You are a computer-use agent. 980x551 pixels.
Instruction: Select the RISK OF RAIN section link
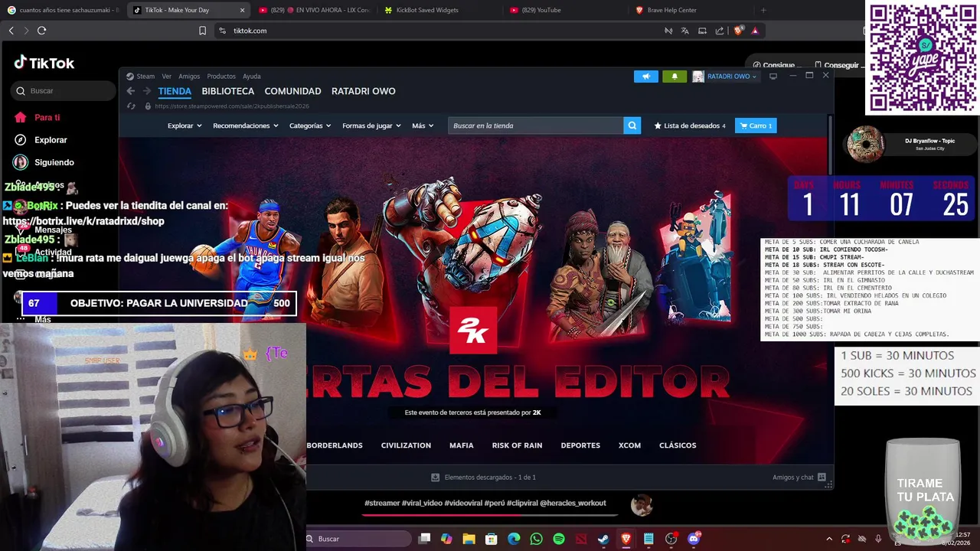(517, 445)
